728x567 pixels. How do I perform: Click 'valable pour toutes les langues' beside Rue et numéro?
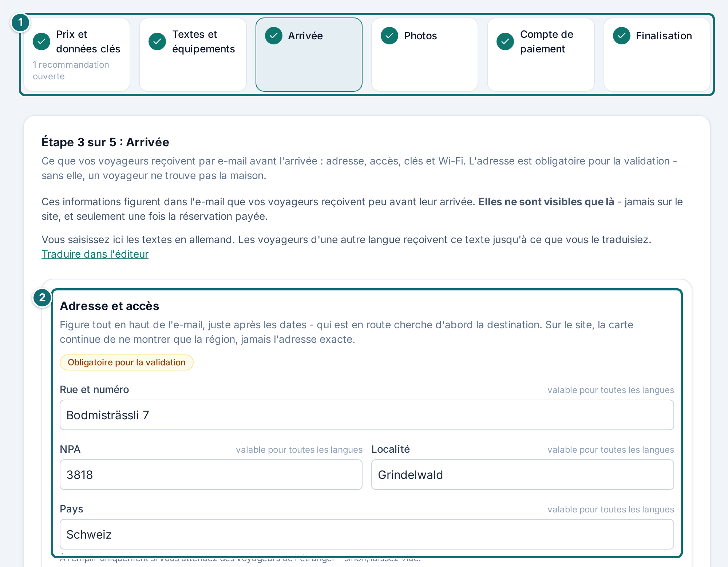(x=611, y=390)
